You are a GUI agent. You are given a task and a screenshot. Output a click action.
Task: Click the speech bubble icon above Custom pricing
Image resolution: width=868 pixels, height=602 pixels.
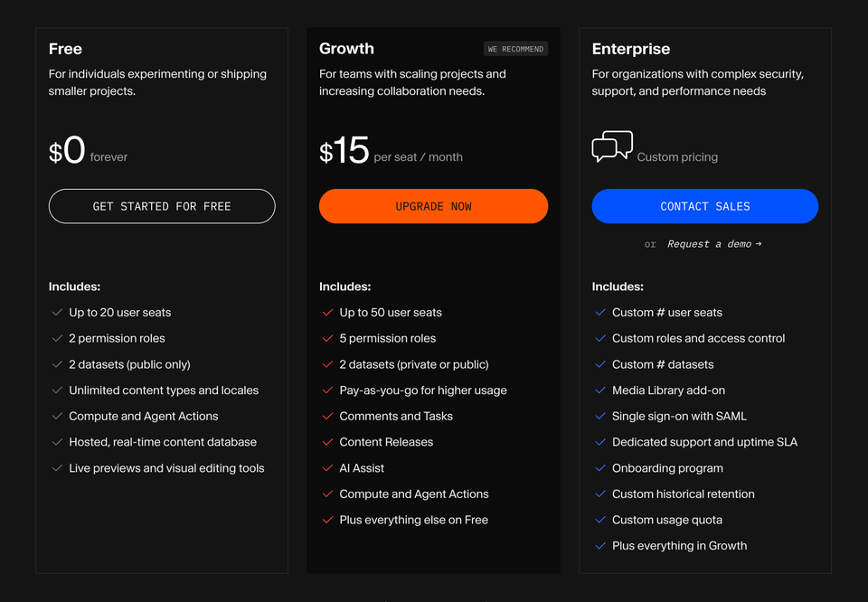tap(612, 146)
